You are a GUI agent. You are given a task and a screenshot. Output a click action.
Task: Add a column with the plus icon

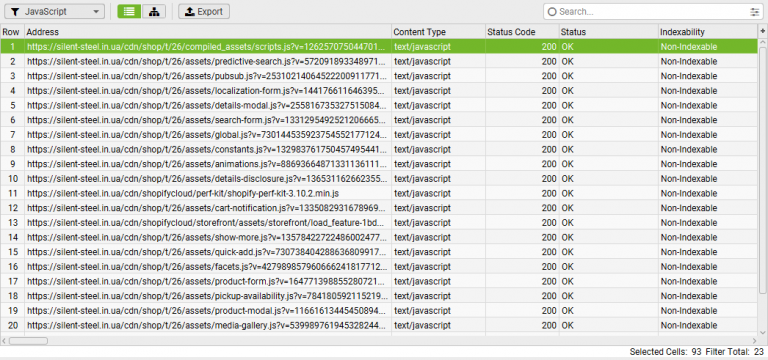click(x=763, y=31)
